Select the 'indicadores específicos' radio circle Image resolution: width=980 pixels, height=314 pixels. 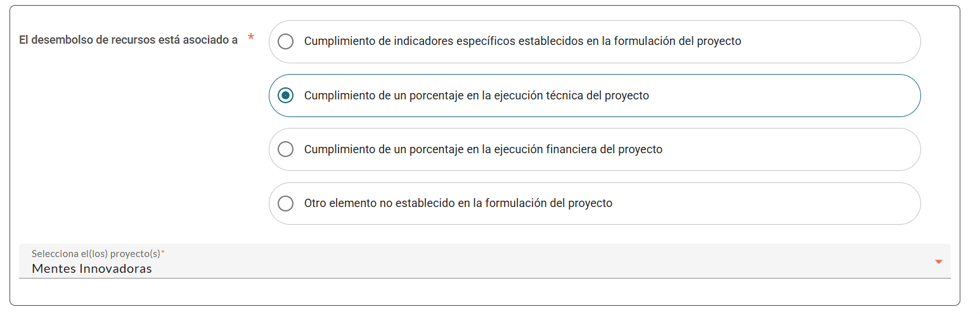286,41
